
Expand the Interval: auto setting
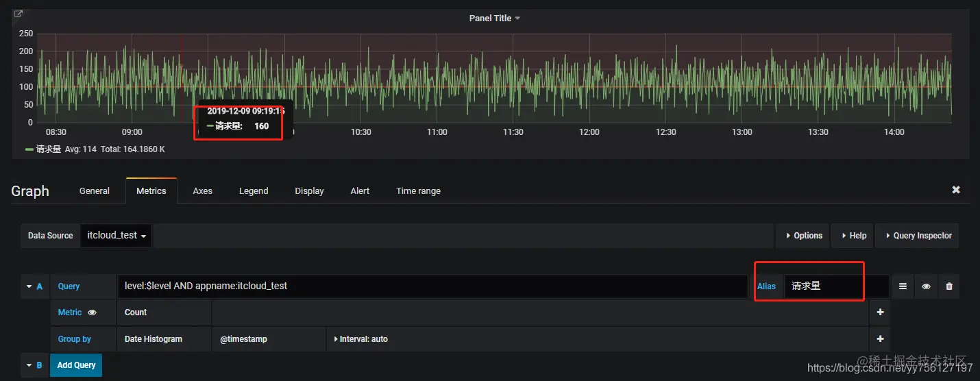pyautogui.click(x=360, y=339)
